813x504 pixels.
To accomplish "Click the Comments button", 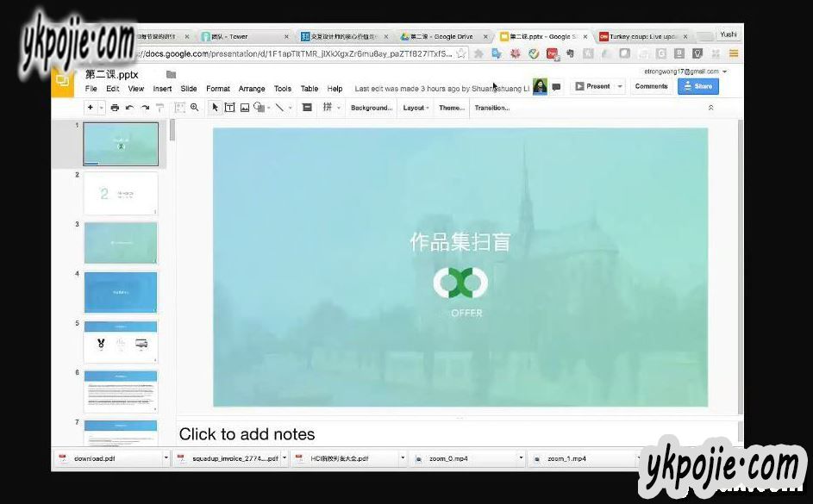I will point(651,86).
